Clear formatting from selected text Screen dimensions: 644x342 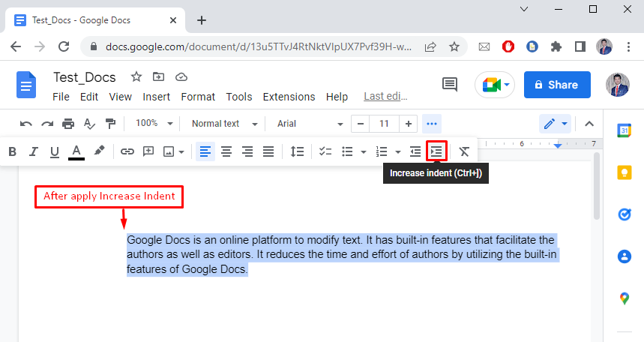point(464,151)
